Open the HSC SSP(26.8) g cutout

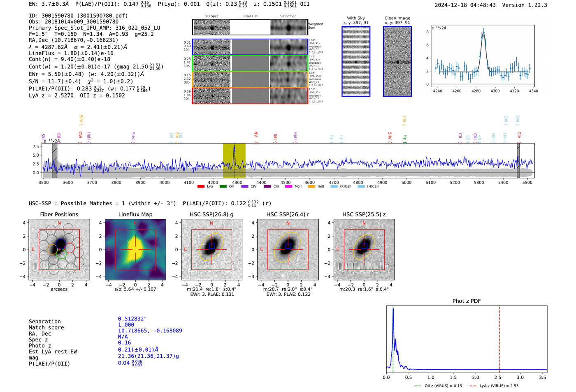click(211, 249)
